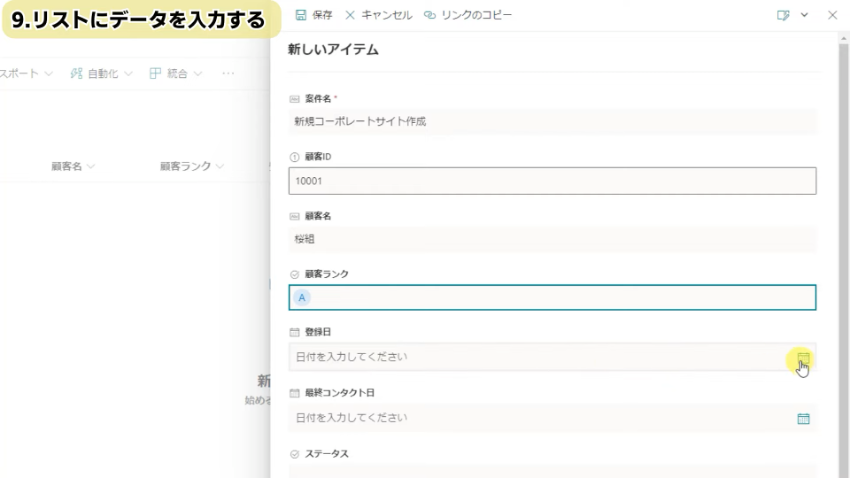Click キャンセル to discard the new item
The width and height of the screenshot is (850, 478).
[378, 15]
